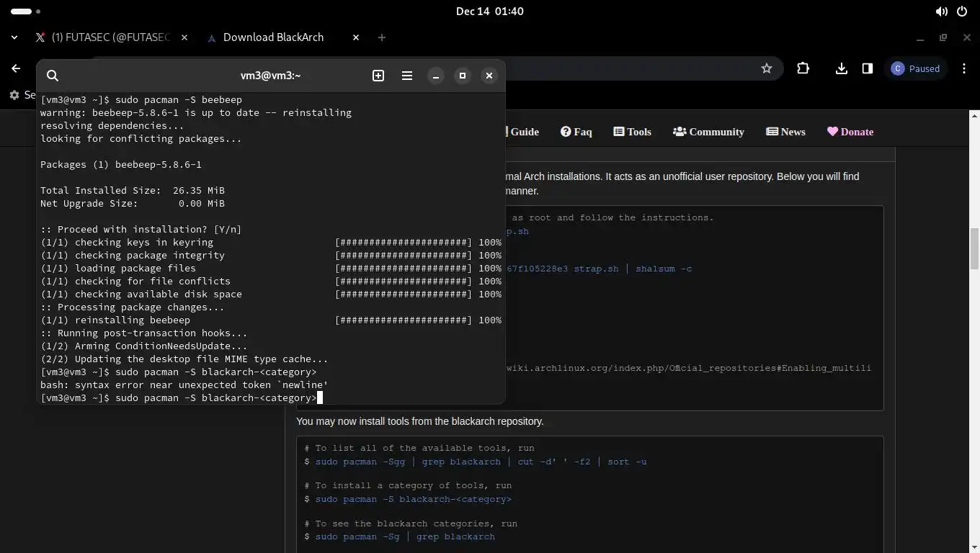Click the '# To see the blackarch categories' comment
Viewport: 980px width, 553px height.
[x=411, y=523]
